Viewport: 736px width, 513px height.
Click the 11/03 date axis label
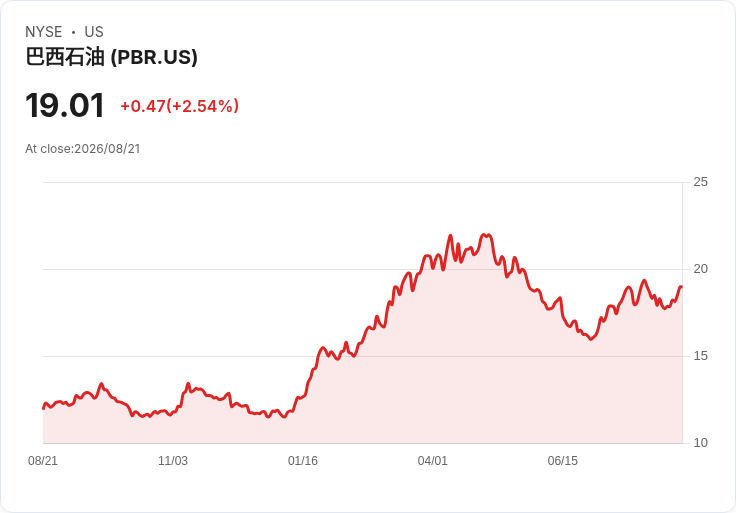173,461
